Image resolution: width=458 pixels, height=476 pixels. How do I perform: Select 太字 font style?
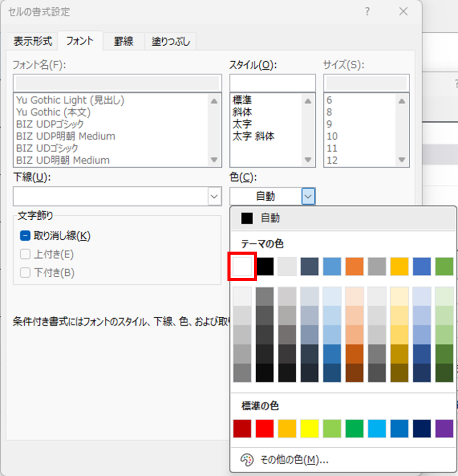tap(242, 124)
